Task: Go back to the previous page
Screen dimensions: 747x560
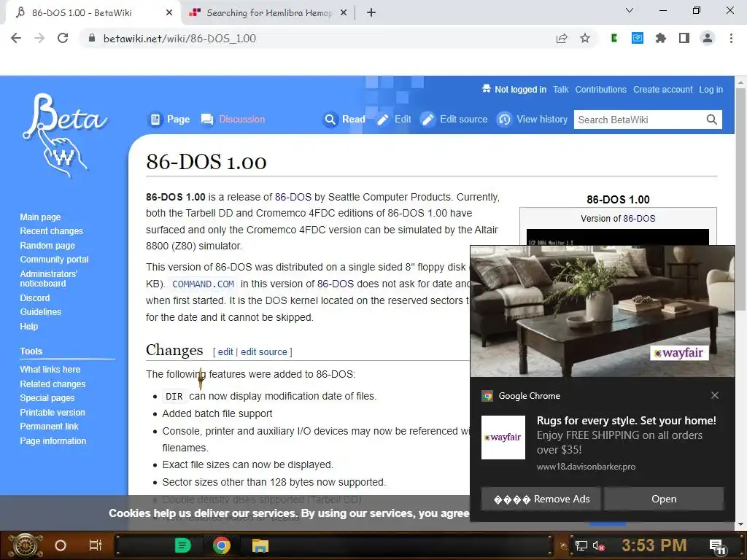Action: (x=16, y=38)
